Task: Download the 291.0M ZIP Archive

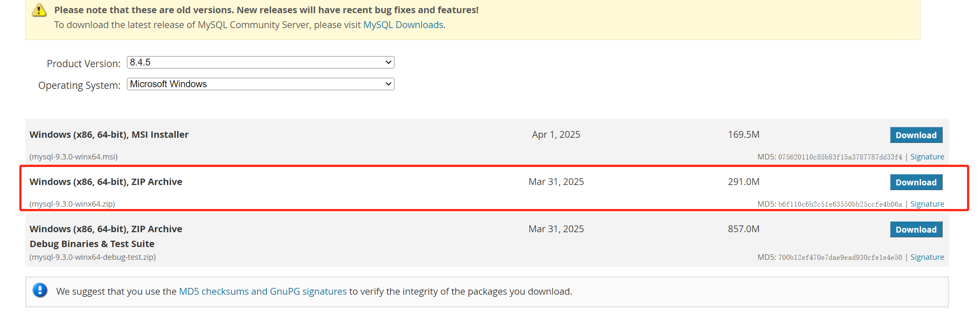Action: (x=916, y=182)
